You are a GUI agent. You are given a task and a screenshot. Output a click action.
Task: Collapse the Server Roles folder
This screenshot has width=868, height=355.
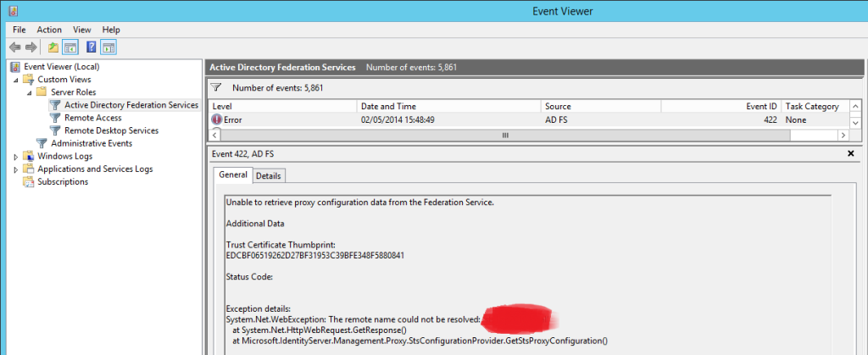(30, 92)
